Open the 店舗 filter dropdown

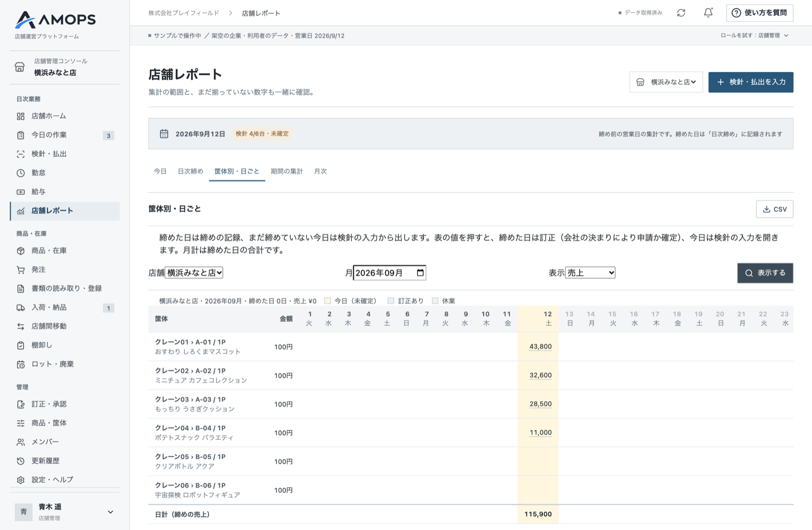click(x=194, y=273)
